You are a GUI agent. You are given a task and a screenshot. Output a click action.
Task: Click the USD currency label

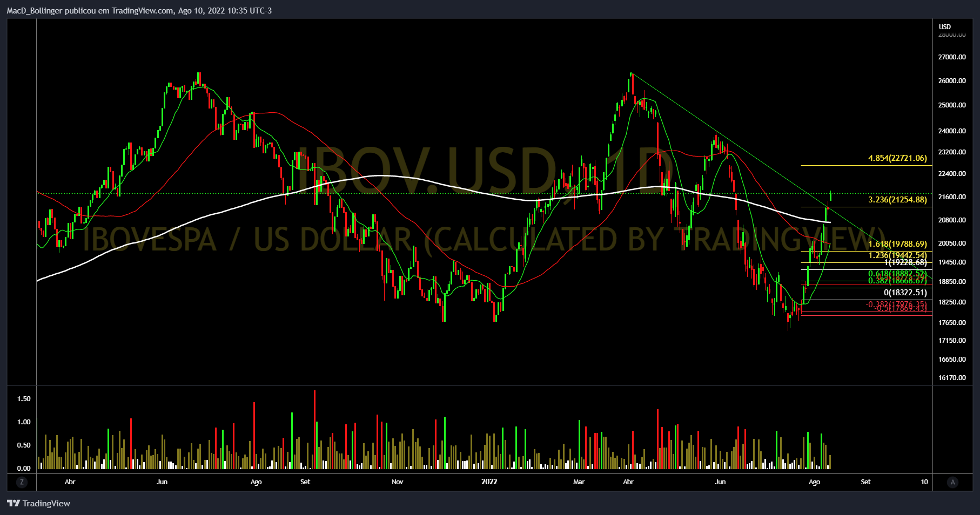[x=944, y=26]
